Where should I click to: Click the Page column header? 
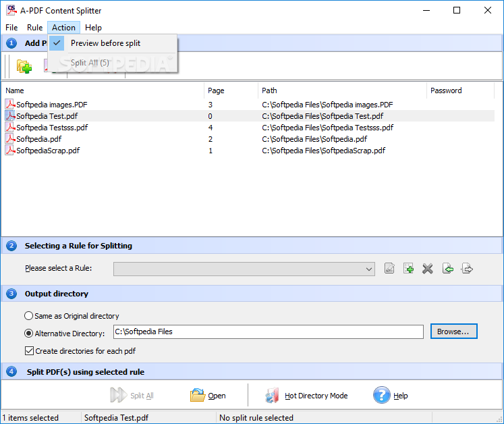pyautogui.click(x=231, y=90)
